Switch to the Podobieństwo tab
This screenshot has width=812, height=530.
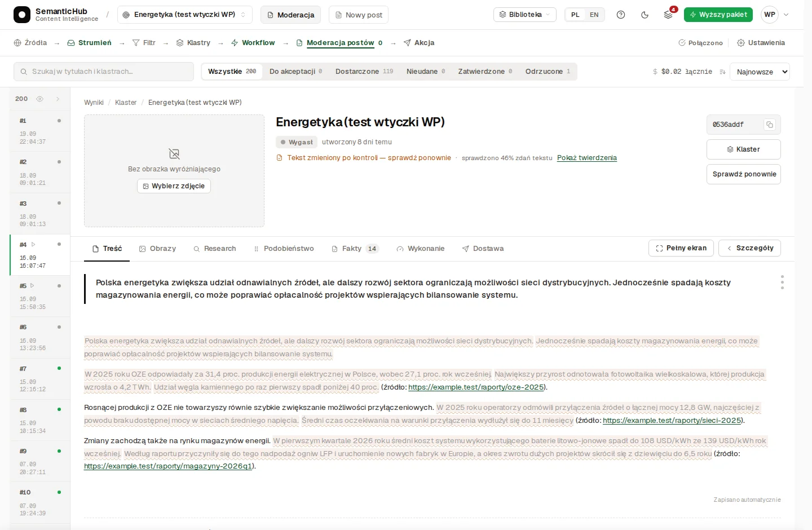(x=284, y=249)
